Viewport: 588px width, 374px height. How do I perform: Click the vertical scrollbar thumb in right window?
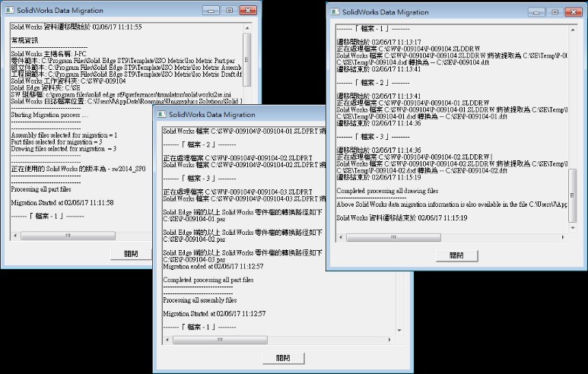tap(573, 195)
